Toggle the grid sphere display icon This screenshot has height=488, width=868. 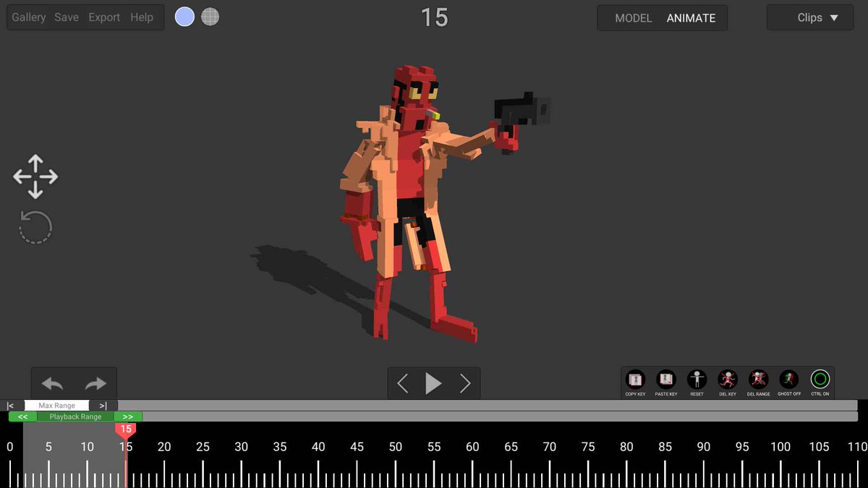pos(210,17)
